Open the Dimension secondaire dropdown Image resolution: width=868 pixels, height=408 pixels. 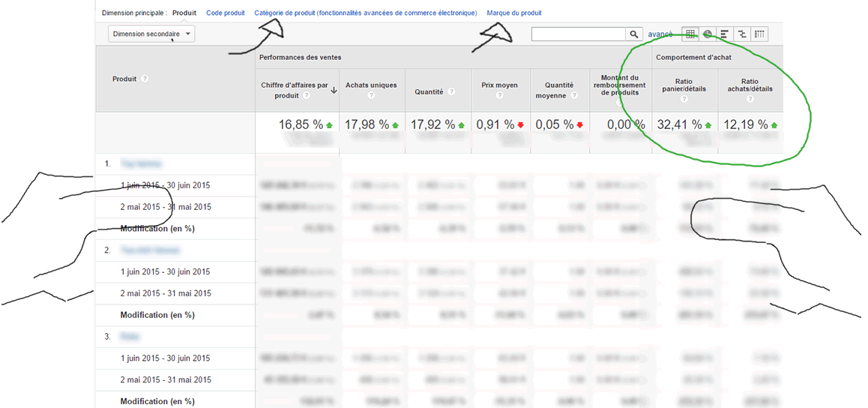point(151,34)
